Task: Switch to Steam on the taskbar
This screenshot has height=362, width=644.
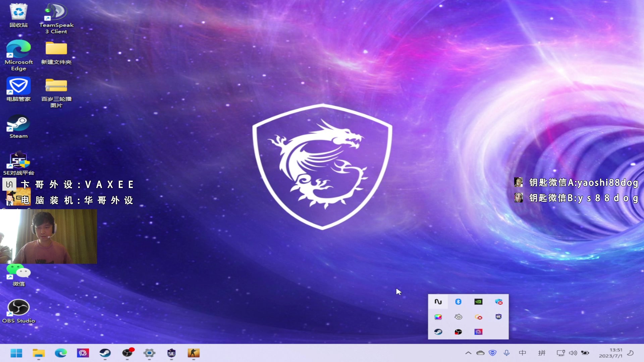Action: pyautogui.click(x=105, y=353)
